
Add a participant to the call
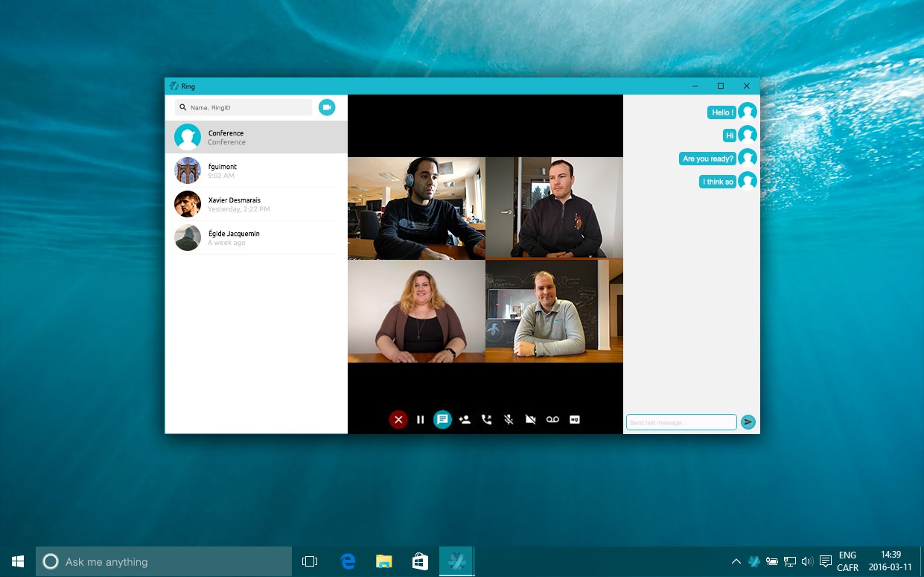click(465, 420)
